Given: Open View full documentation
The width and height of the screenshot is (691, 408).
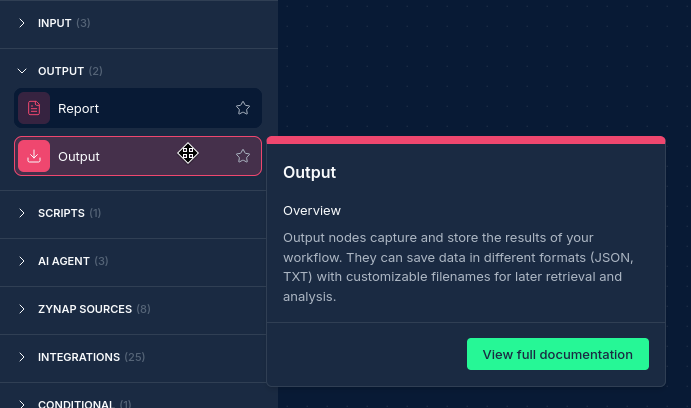Looking at the screenshot, I should (557, 354).
